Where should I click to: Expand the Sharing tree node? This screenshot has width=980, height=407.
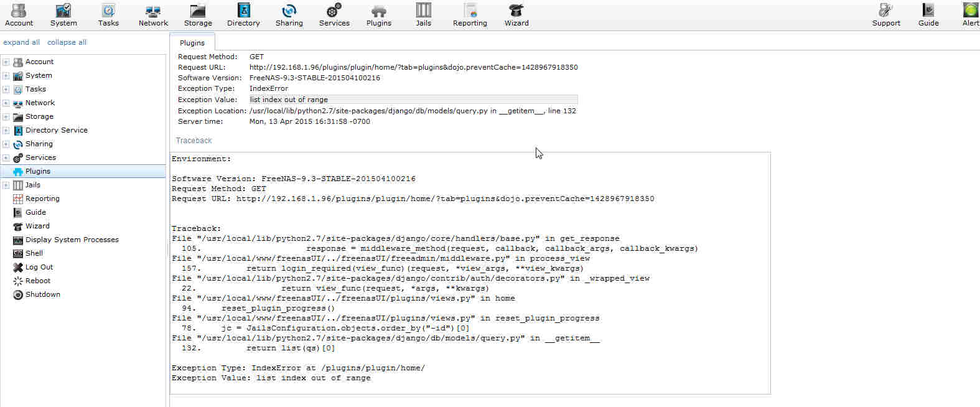pos(6,144)
